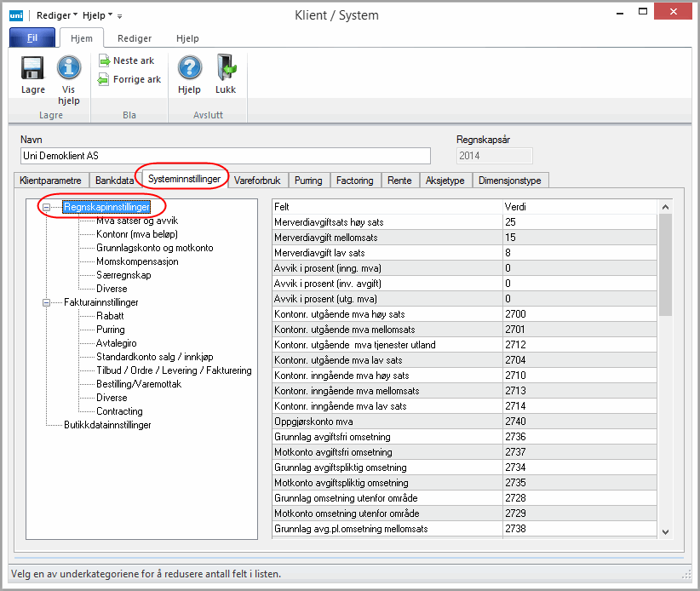Click the Navn input field
The width and height of the screenshot is (700, 591).
[x=226, y=156]
